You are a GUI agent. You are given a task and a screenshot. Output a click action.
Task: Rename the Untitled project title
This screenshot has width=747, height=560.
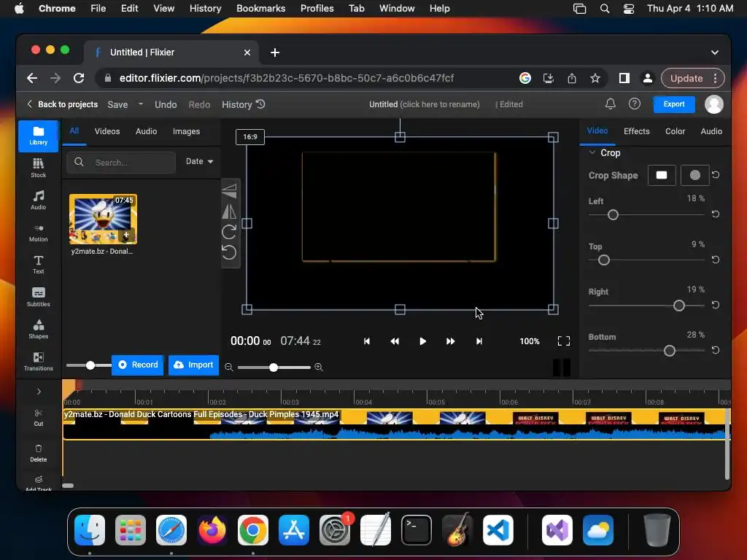pyautogui.click(x=424, y=104)
